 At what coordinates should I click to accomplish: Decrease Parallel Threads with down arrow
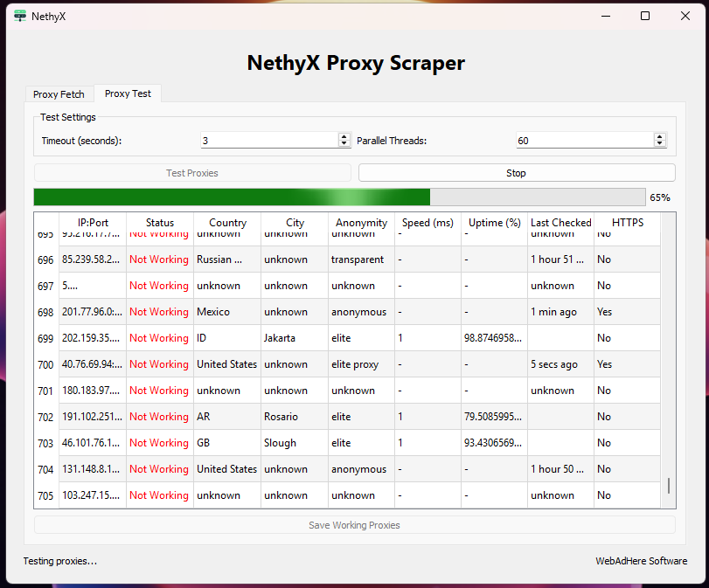coord(660,143)
